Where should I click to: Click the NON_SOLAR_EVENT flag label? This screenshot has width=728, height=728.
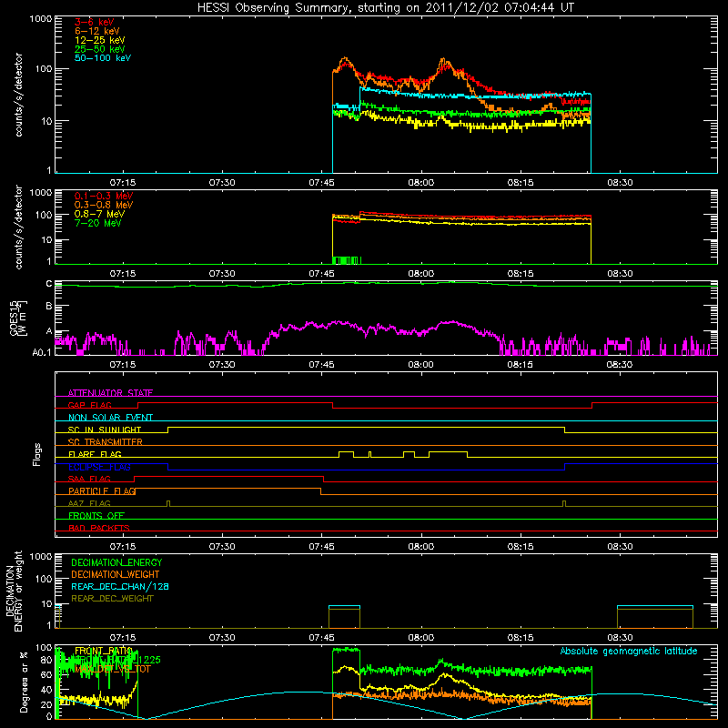coord(110,418)
